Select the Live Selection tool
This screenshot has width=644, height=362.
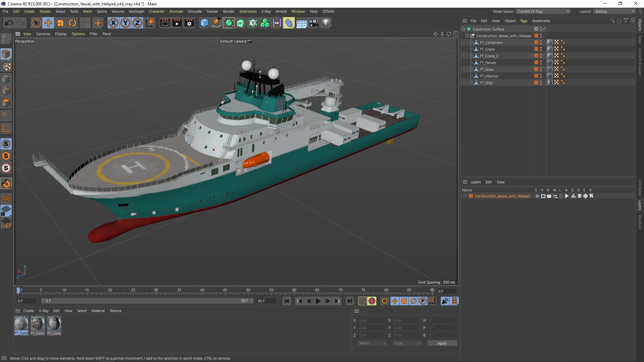pyautogui.click(x=36, y=23)
